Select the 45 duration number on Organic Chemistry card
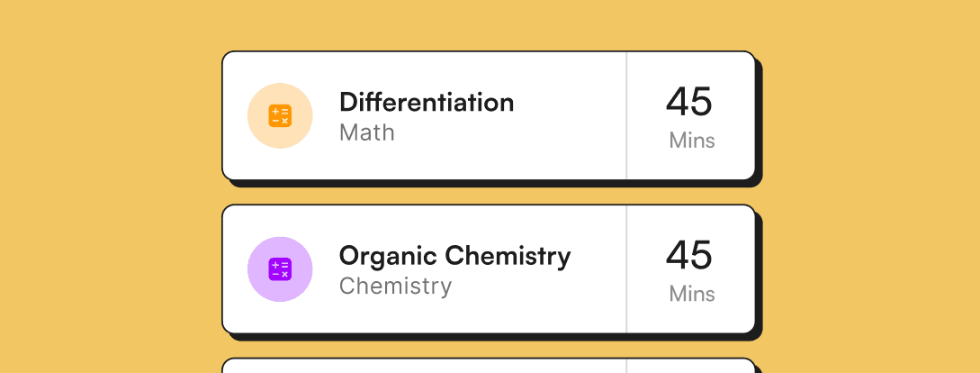Image resolution: width=980 pixels, height=373 pixels. pyautogui.click(x=688, y=255)
